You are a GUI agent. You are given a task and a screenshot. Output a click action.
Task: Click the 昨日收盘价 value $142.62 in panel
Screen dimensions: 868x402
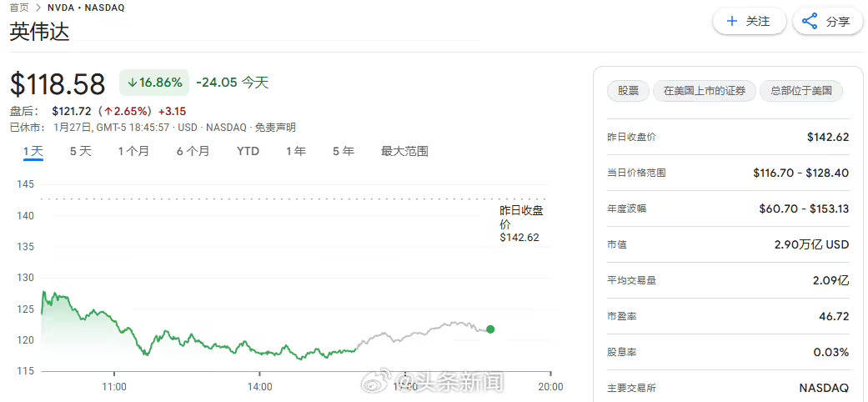[x=828, y=137]
